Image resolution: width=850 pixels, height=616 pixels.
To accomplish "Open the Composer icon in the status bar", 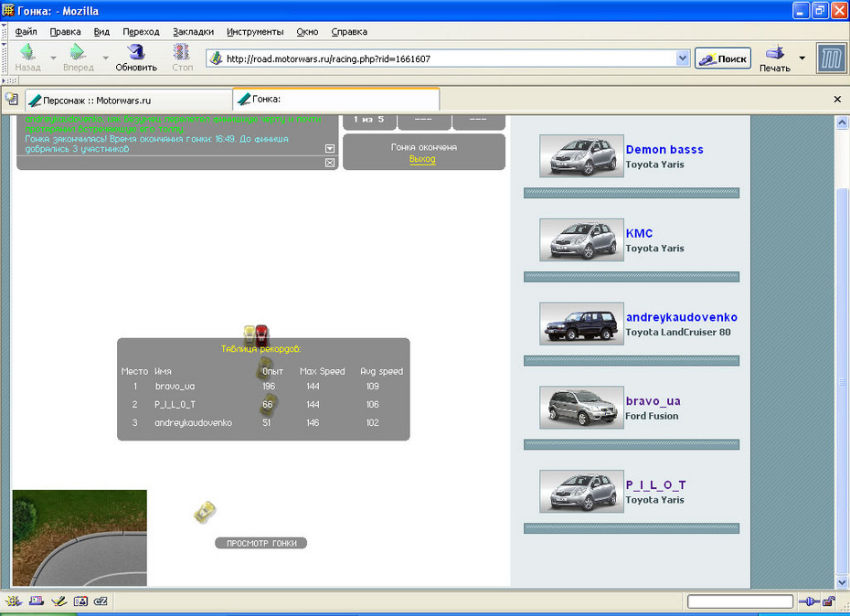I will [58, 600].
